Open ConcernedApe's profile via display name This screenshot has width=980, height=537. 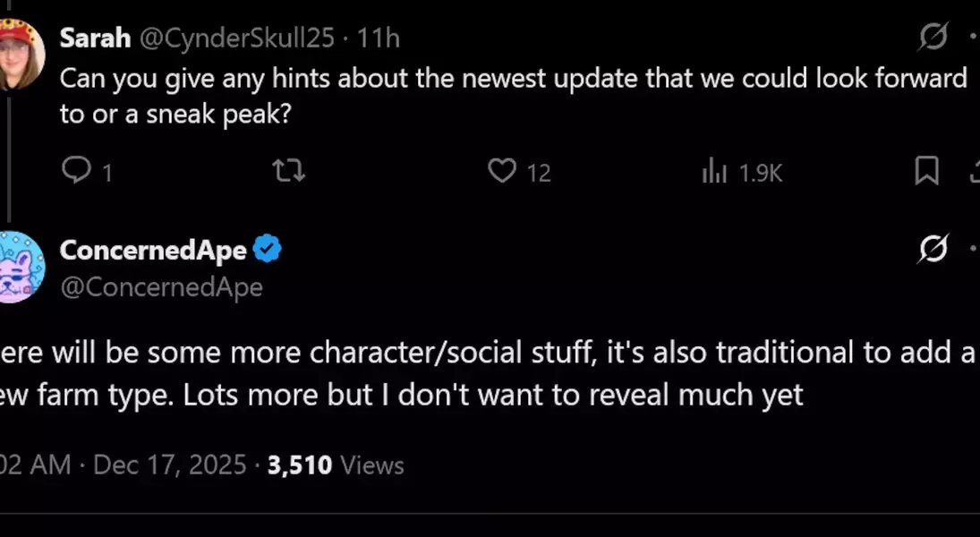(x=152, y=251)
